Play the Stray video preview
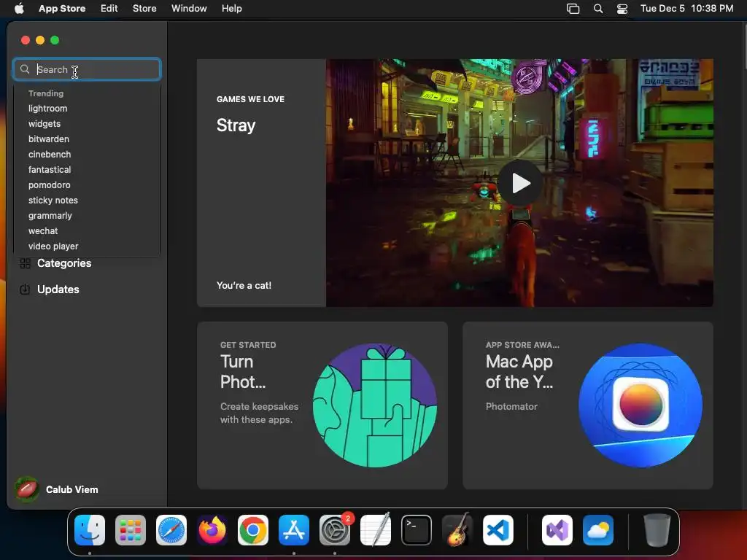 pyautogui.click(x=519, y=183)
